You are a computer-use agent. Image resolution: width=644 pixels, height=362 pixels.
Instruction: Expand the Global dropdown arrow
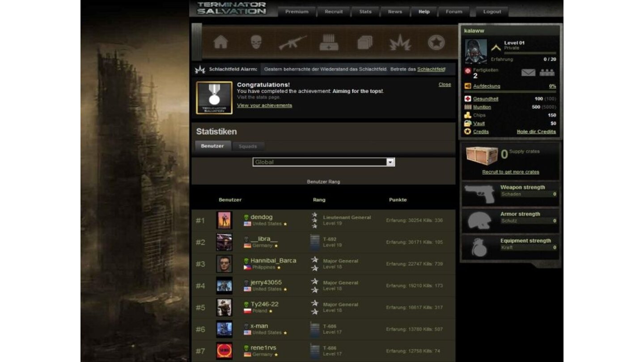click(x=390, y=162)
